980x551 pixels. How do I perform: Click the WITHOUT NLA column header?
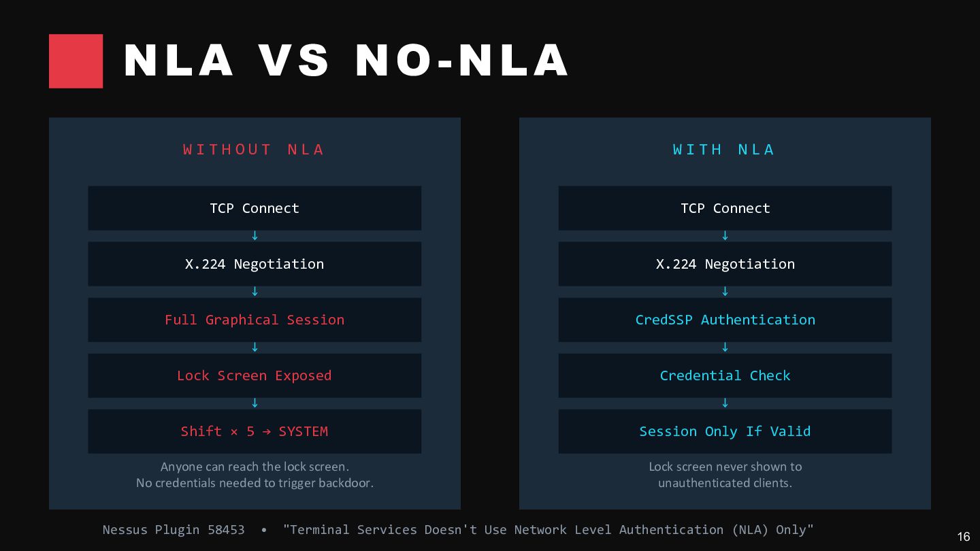click(254, 150)
